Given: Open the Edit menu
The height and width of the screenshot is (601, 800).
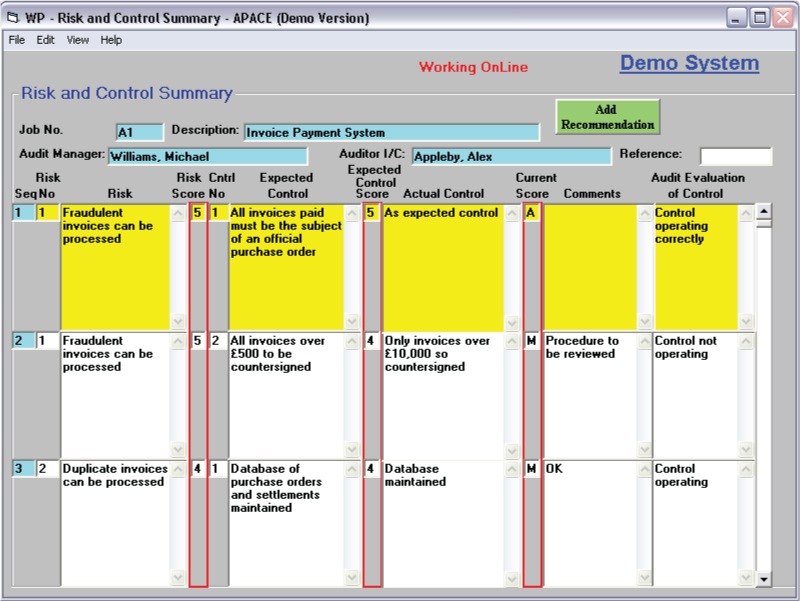Looking at the screenshot, I should click(46, 40).
